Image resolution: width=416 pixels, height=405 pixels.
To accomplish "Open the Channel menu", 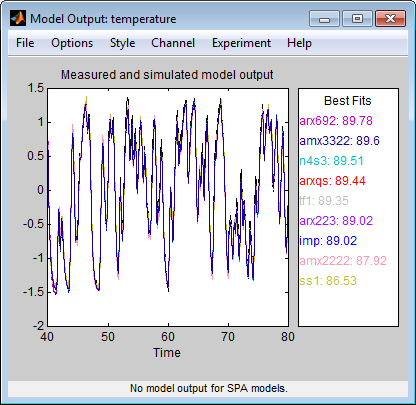I will pos(173,43).
